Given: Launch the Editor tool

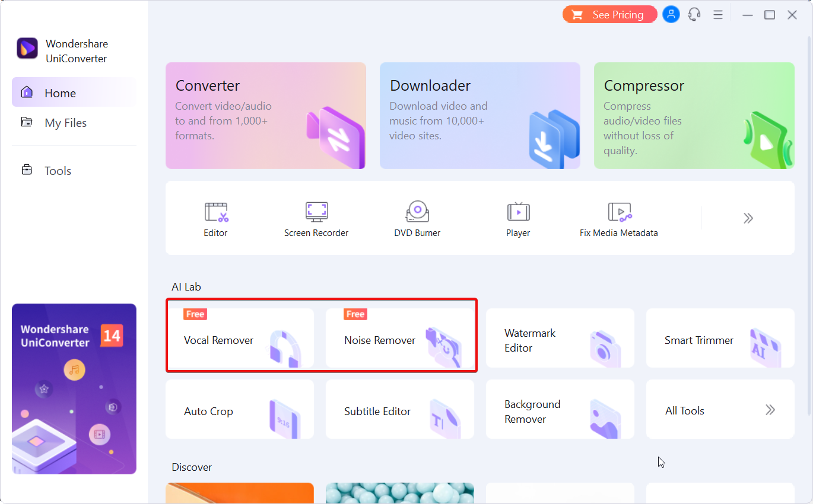Looking at the screenshot, I should [x=215, y=219].
